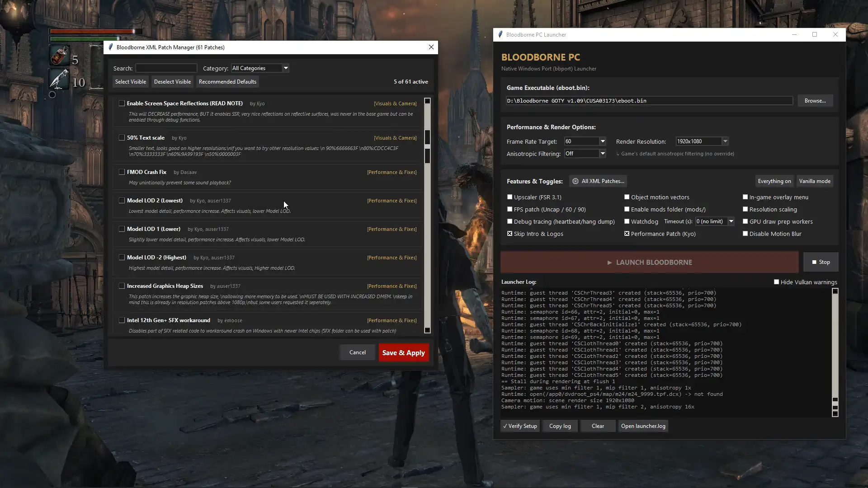Screen dimensions: 868x488
Task: Click the square stop icon on Stop
Action: tap(814, 262)
